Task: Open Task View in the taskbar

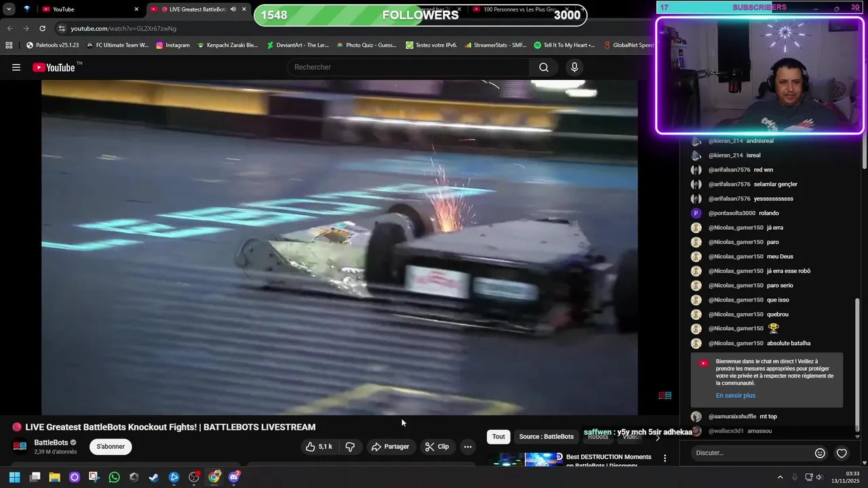Action: tap(35, 477)
